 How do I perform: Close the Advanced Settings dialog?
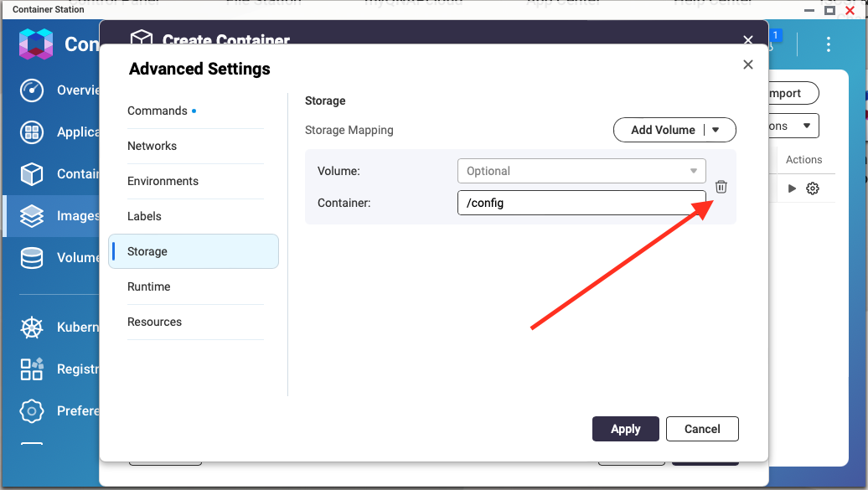tap(748, 64)
